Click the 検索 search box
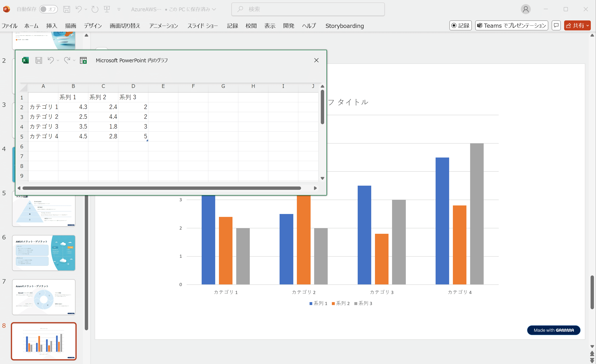 [308, 9]
